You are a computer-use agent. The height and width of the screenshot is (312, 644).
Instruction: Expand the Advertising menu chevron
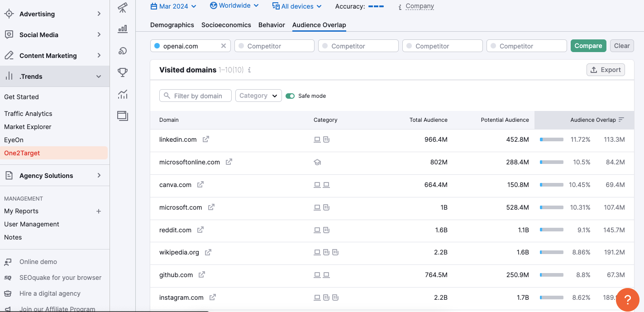tap(99, 14)
